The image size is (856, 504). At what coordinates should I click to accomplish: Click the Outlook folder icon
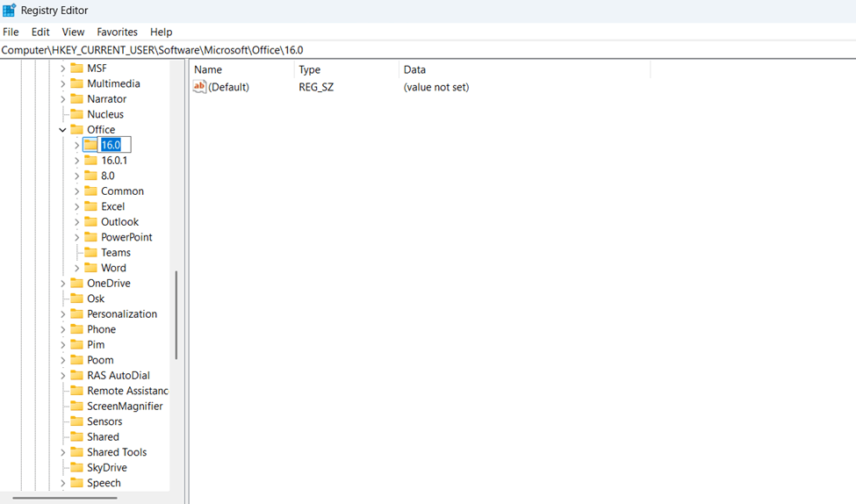click(90, 221)
